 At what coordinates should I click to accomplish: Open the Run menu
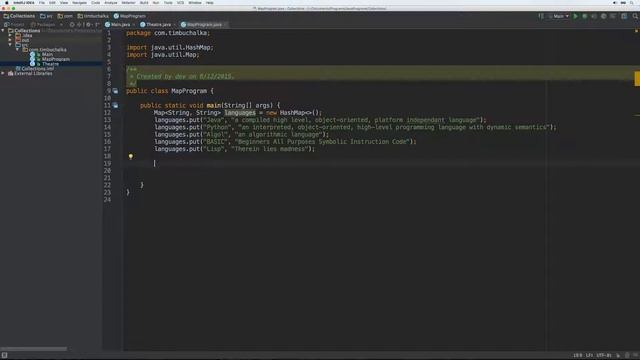tap(156, 2)
